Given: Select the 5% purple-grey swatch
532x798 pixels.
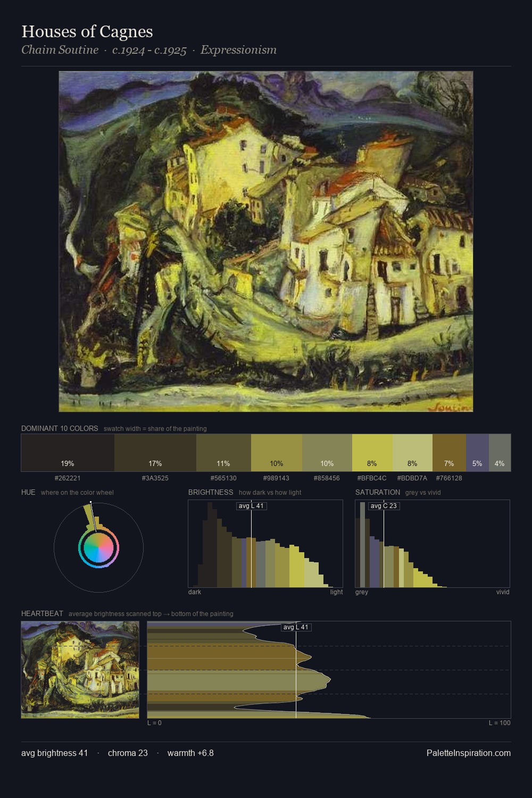Looking at the screenshot, I should (477, 453).
